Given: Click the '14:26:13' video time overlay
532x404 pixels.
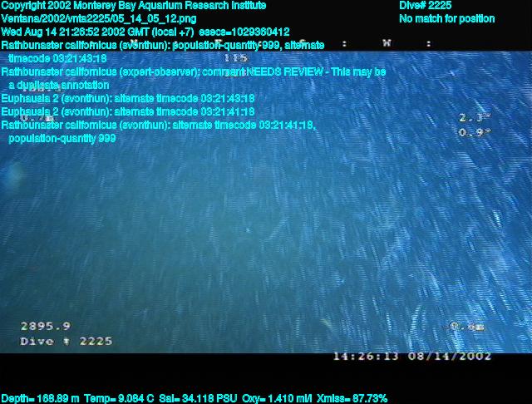Looking at the screenshot, I should [x=366, y=356].
